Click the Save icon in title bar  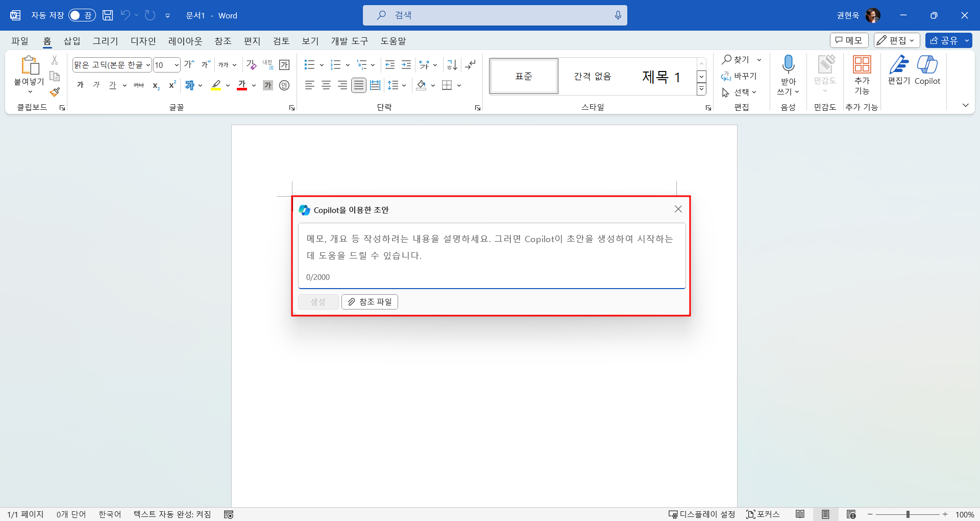coord(108,15)
